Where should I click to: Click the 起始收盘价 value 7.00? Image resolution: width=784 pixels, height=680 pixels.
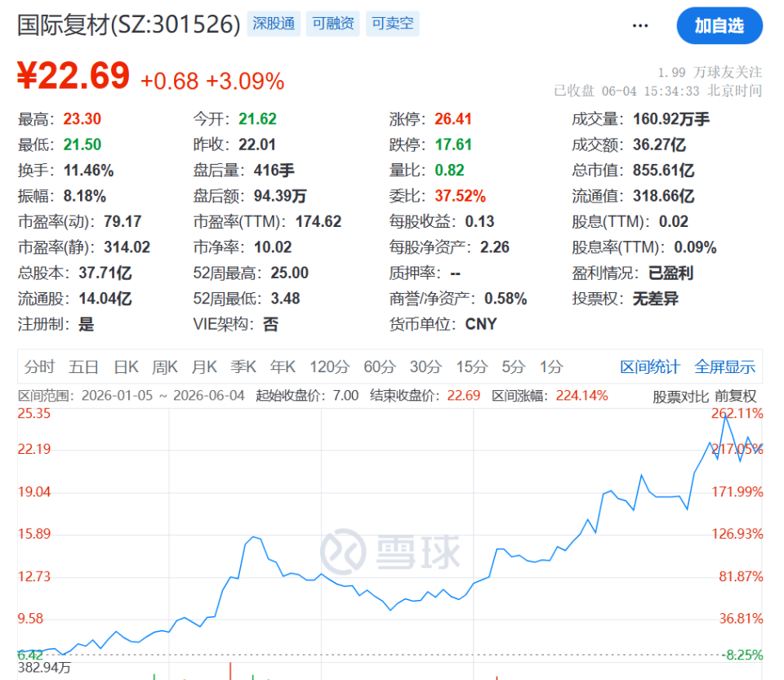click(346, 396)
